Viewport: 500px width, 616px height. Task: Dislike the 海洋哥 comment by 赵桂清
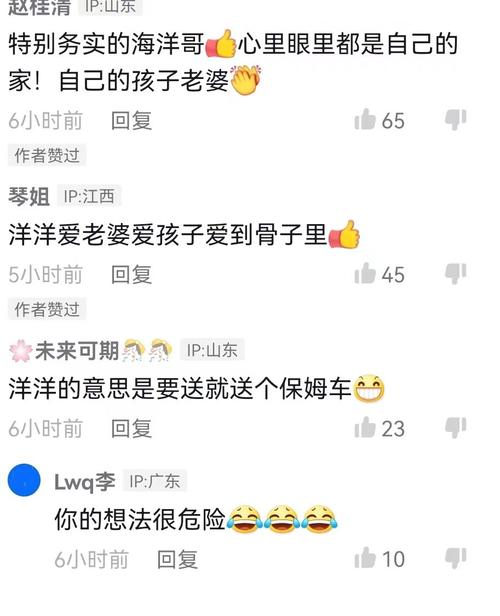click(x=456, y=119)
